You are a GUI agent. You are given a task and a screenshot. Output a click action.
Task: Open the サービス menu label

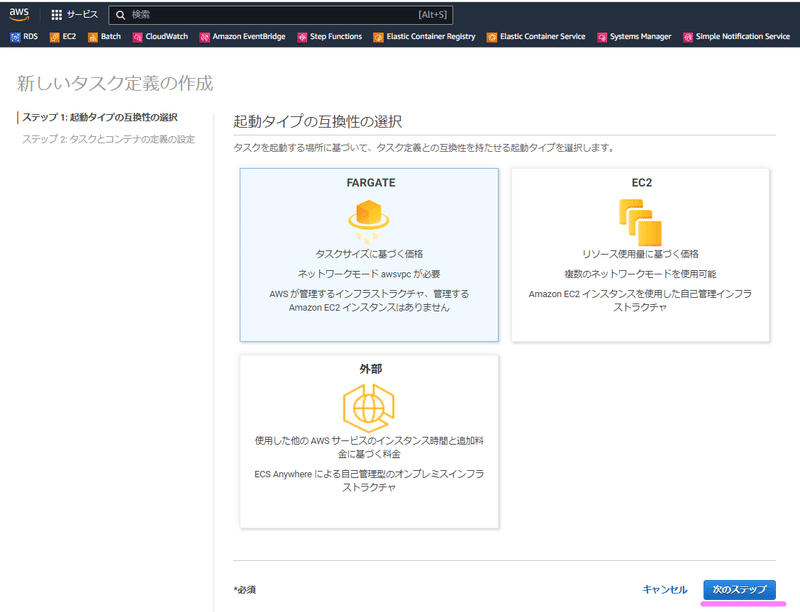tap(82, 15)
